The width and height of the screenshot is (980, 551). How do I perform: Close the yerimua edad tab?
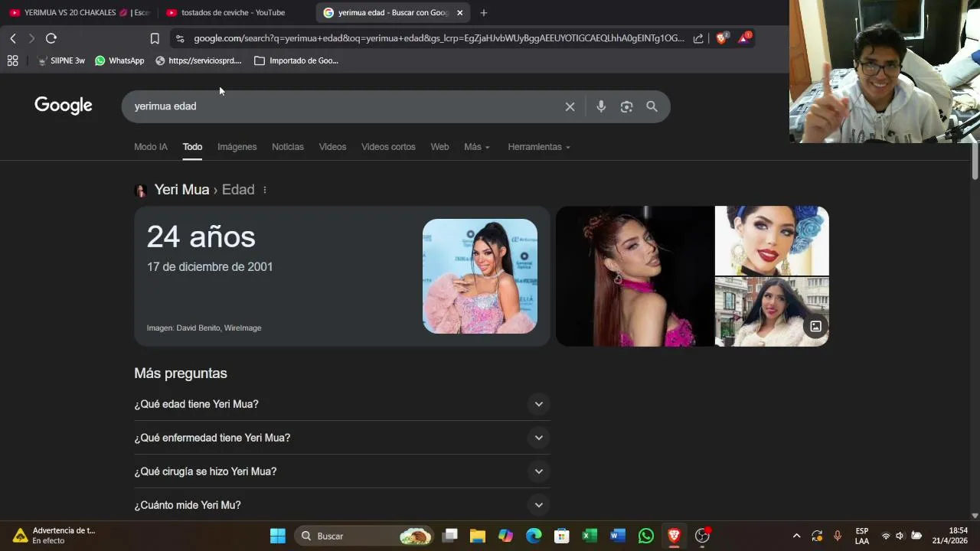click(459, 12)
